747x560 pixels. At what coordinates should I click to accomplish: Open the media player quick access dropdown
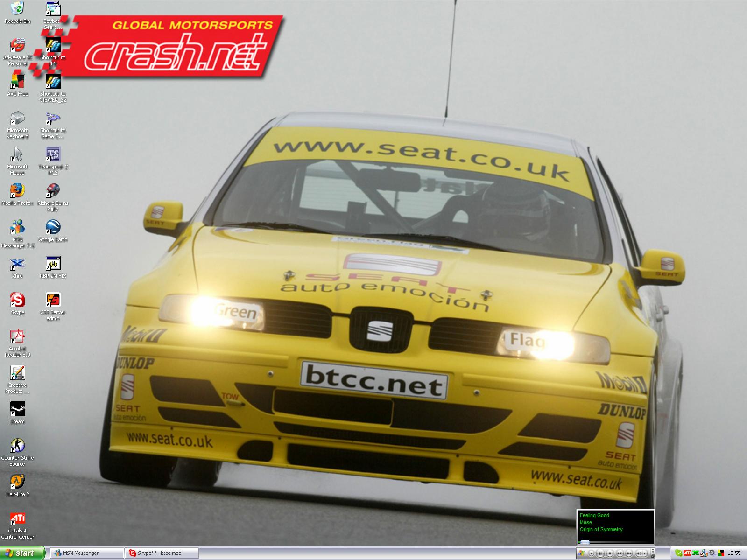tap(591, 553)
